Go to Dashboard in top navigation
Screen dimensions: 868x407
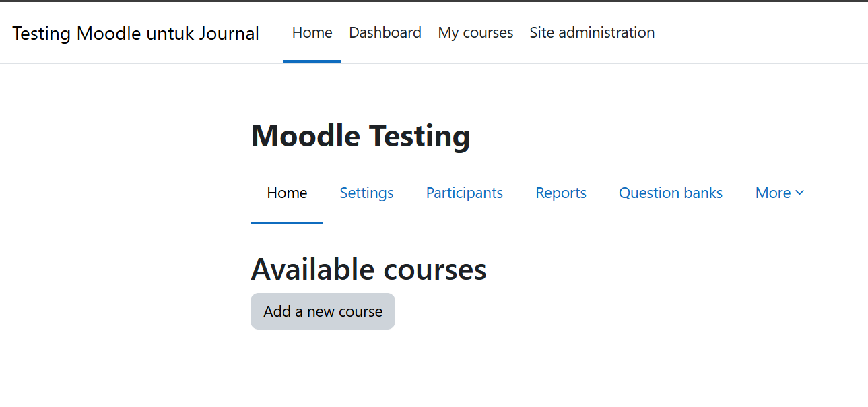(385, 32)
